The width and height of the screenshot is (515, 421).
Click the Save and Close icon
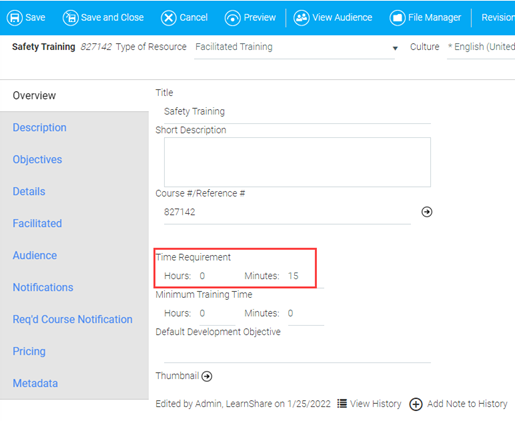pos(70,18)
